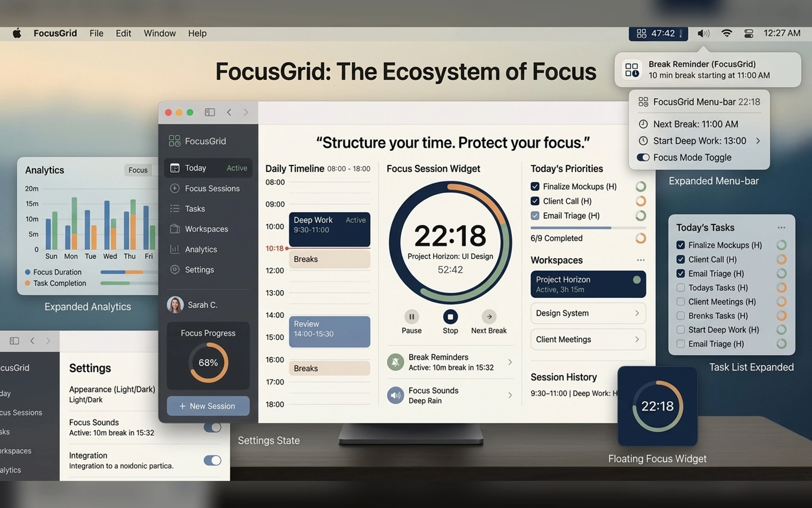Skip to Next Break
812x508 pixels.
click(x=489, y=317)
